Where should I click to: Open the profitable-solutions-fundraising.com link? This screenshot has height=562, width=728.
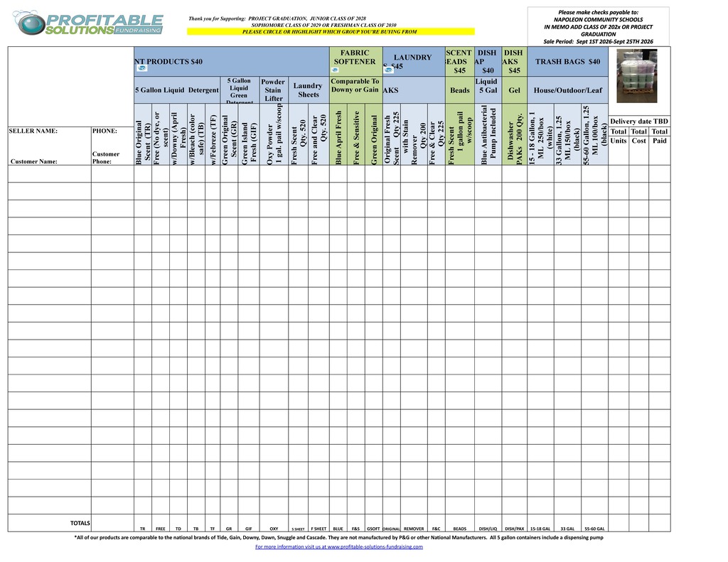pos(339,546)
